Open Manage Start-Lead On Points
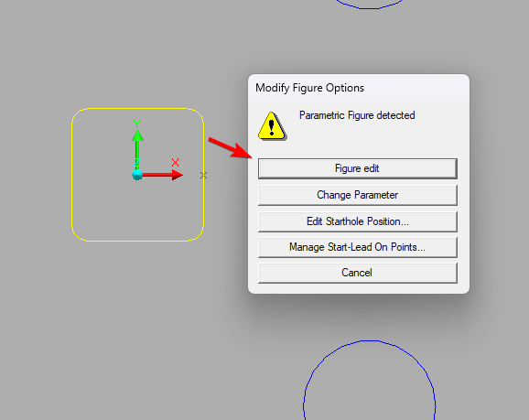 tap(357, 247)
